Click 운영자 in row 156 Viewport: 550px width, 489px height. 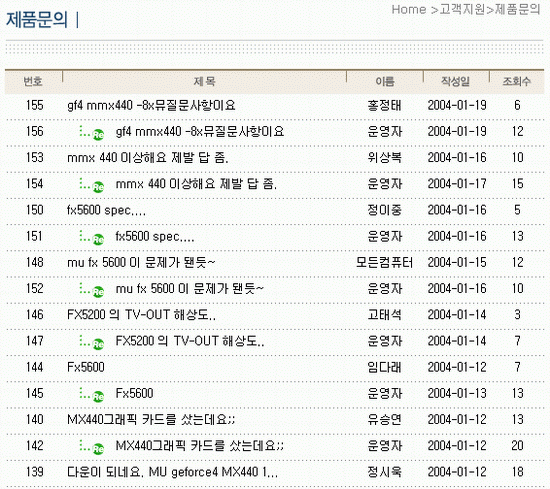point(384,132)
